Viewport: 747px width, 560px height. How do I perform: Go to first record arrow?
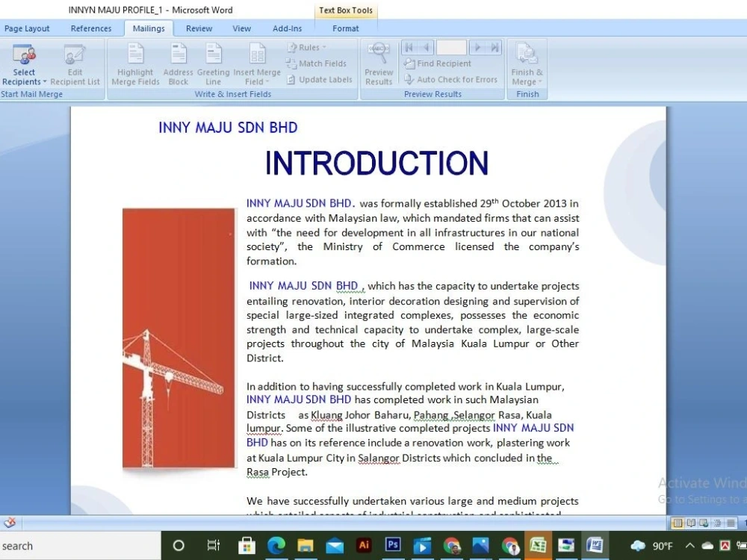tap(409, 47)
